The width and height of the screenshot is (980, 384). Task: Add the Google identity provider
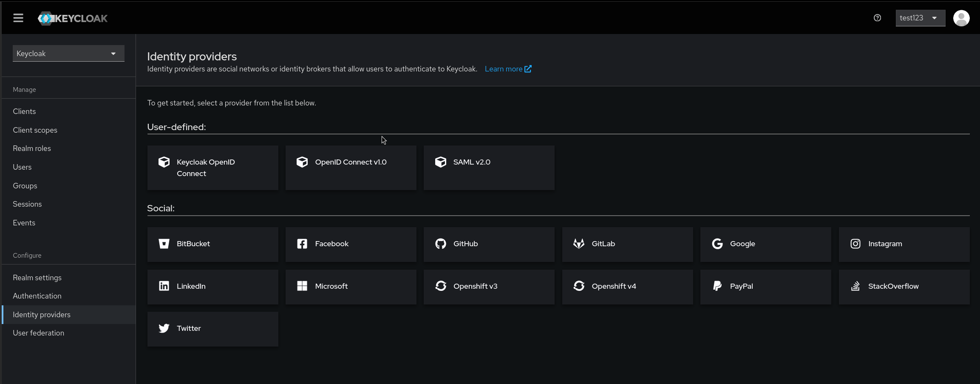point(765,244)
